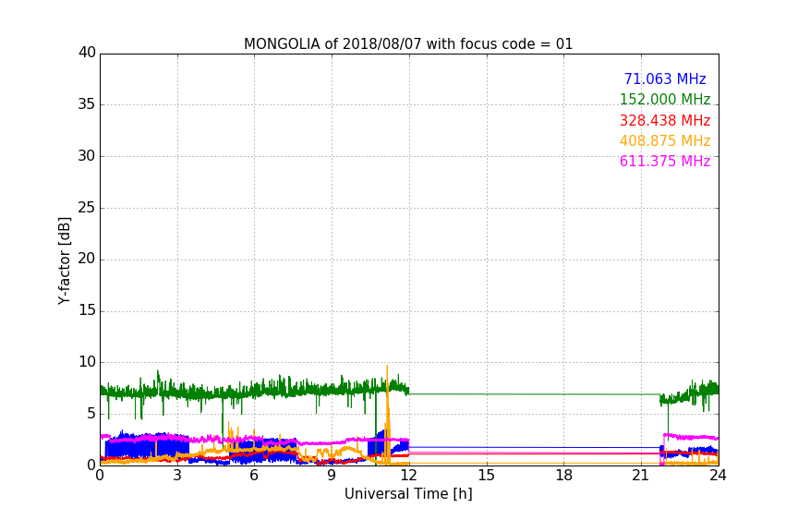Click the x-axis tick label 24
The width and height of the screenshot is (798, 532).
click(x=718, y=476)
